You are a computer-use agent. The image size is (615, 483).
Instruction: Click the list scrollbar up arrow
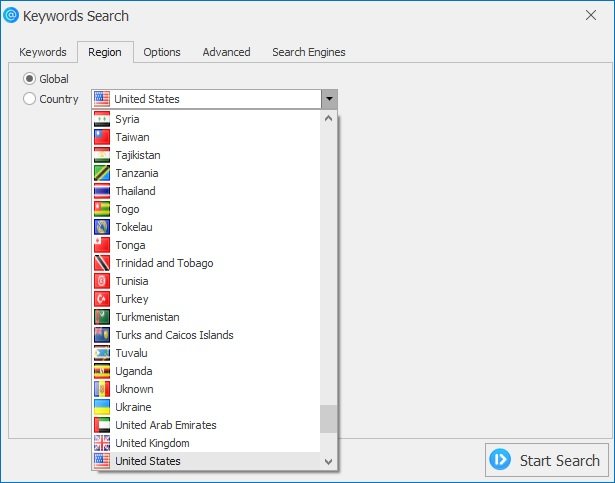[329, 118]
